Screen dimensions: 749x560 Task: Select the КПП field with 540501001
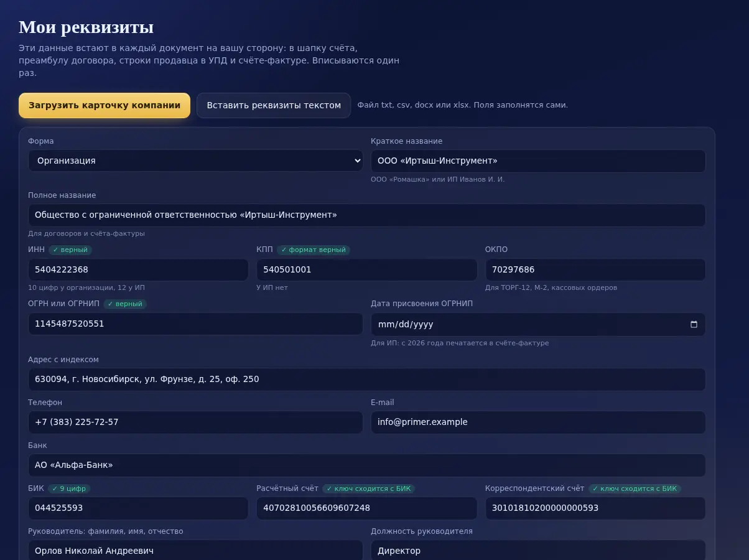pyautogui.click(x=366, y=269)
